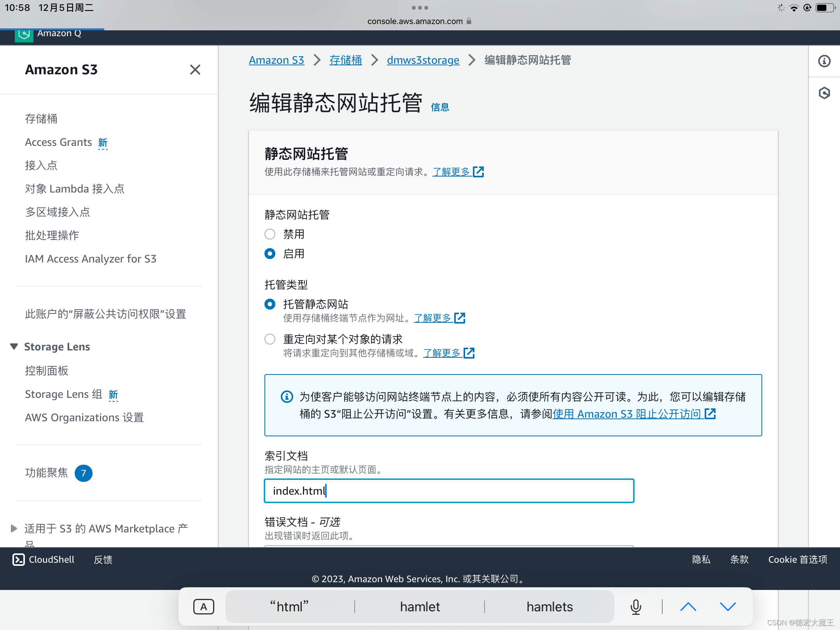Image resolution: width=840 pixels, height=630 pixels.
Task: Open CloudShell terminal icon in footer
Action: click(x=18, y=559)
